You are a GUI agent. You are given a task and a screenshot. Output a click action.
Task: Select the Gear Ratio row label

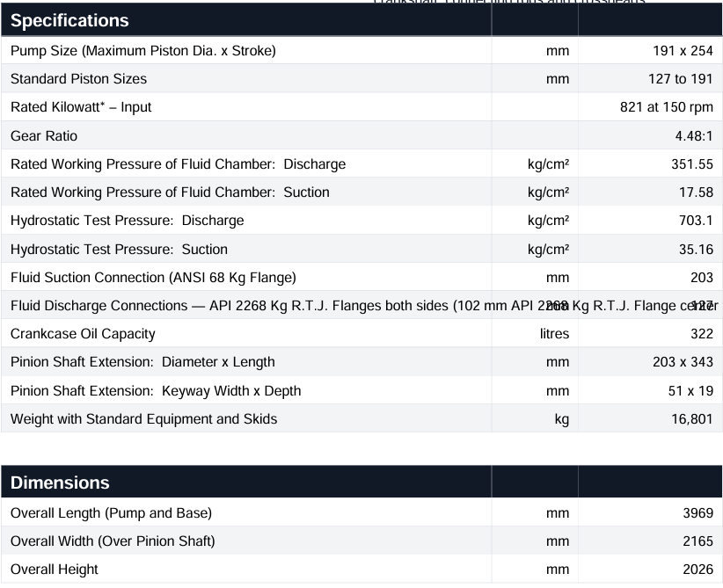pos(44,135)
